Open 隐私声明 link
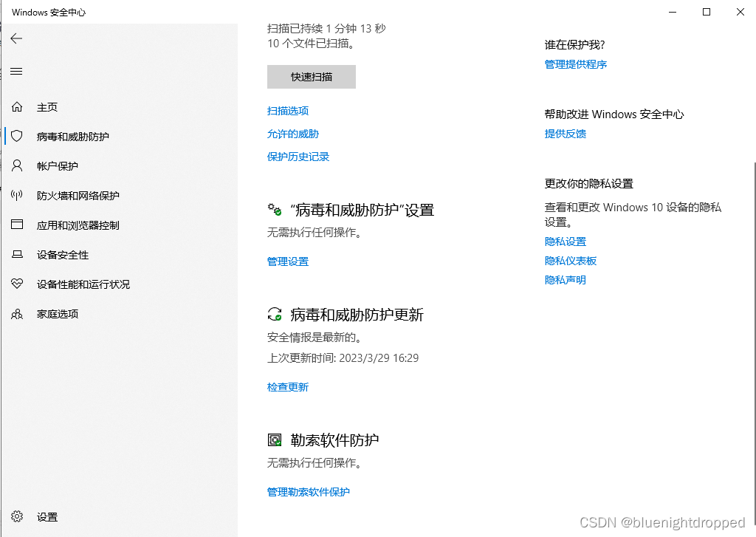 coord(565,280)
